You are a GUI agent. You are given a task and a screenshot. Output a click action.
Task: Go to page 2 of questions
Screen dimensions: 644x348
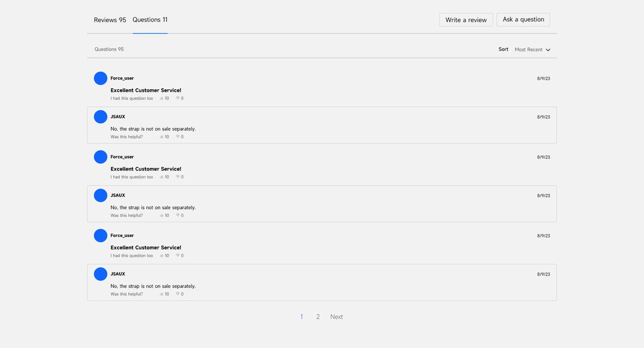(318, 317)
